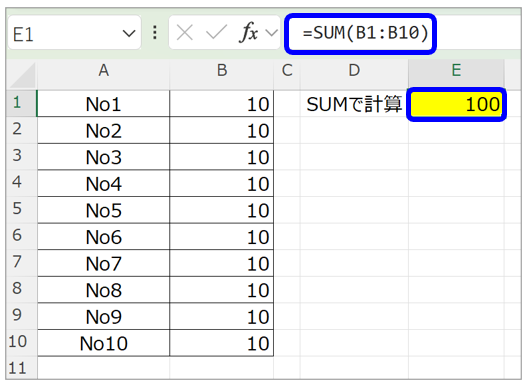
Task: Click the formula bar with =SUM(B1:B10)
Action: click(x=360, y=33)
